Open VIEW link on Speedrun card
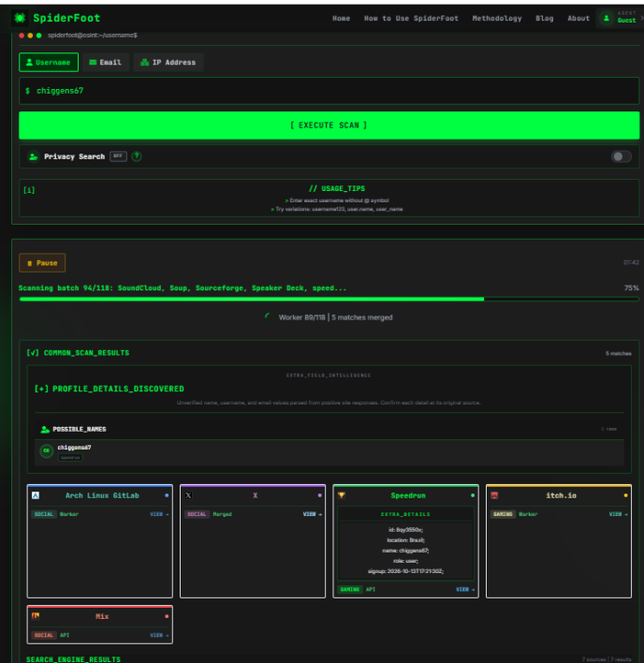644x663 pixels. (465, 589)
